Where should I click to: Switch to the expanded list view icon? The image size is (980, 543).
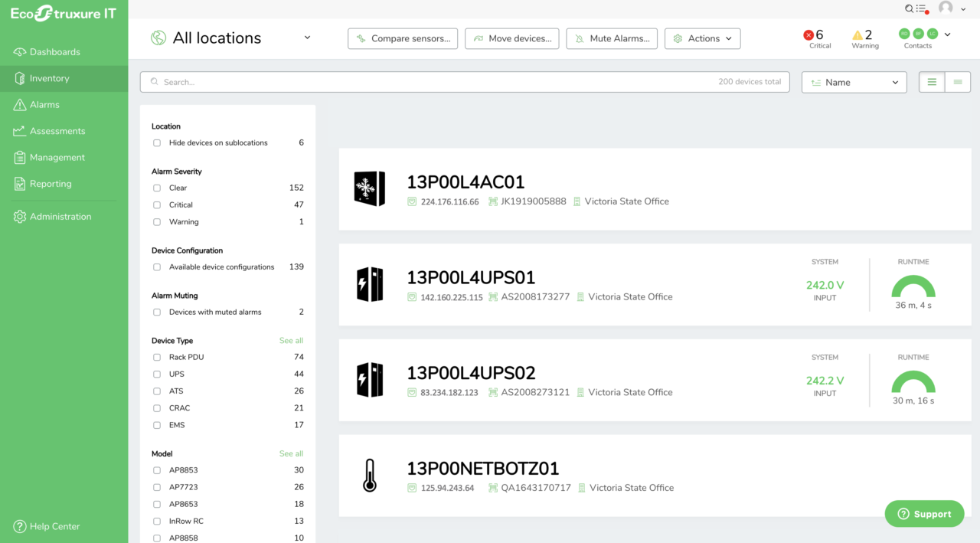932,82
